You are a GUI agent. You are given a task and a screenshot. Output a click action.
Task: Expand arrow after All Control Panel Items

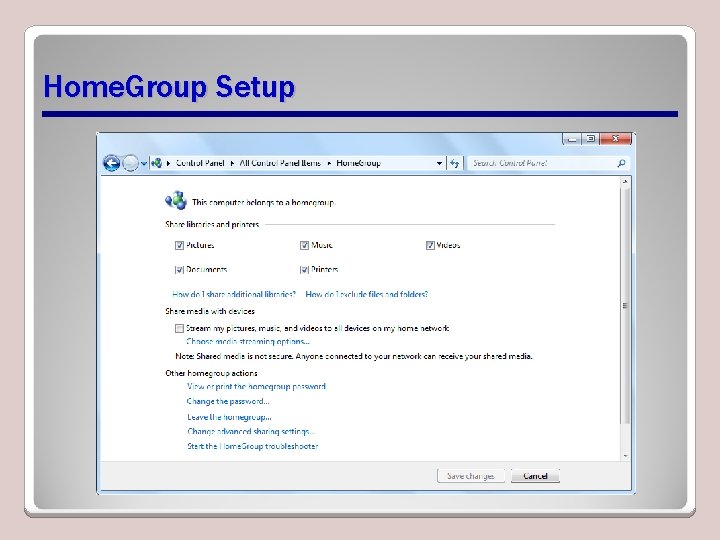(329, 163)
